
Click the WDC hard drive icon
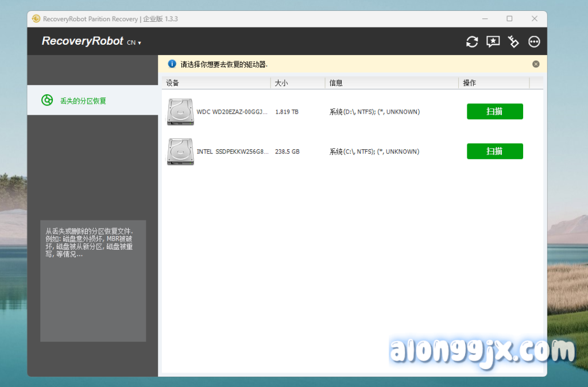click(x=180, y=112)
